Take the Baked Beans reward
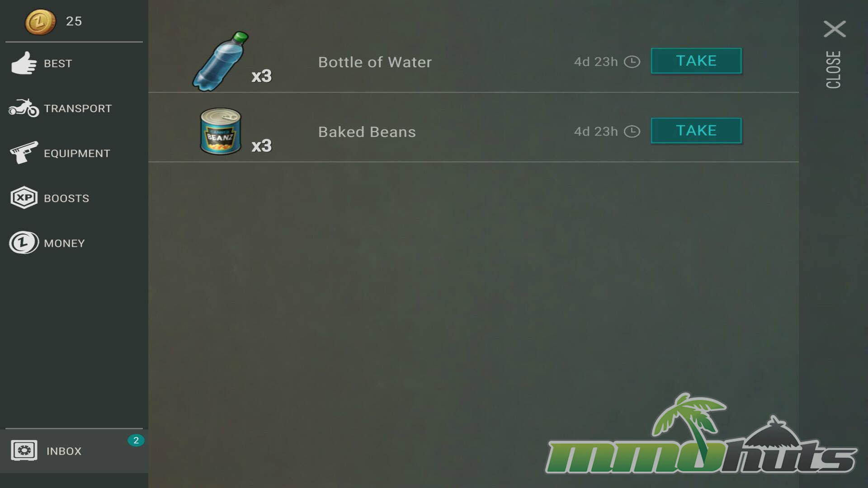The width and height of the screenshot is (868, 488). pyautogui.click(x=696, y=131)
